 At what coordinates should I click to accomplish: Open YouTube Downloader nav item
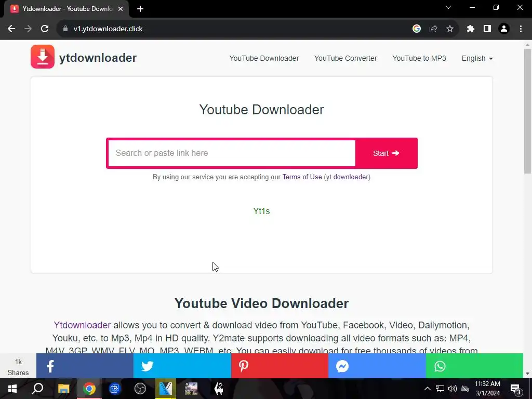coord(264,58)
